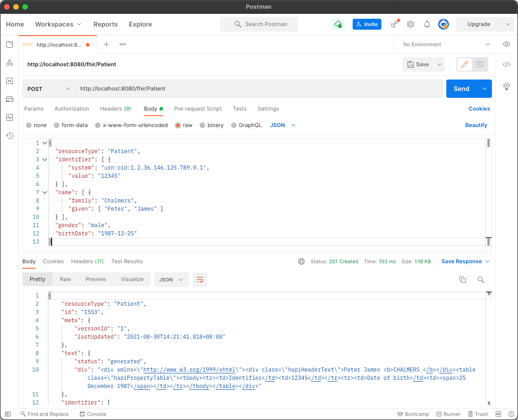Open the History sidebar icon
518x420 pixels.
10,135
